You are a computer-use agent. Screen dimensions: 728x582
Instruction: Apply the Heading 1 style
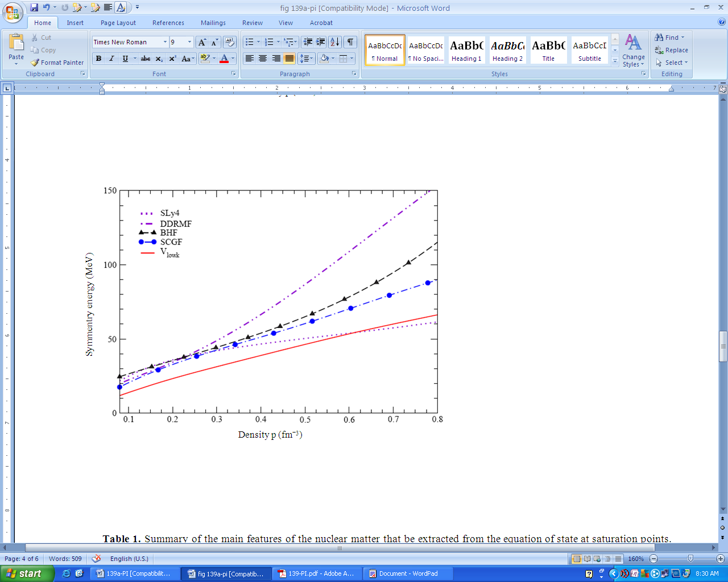point(466,50)
